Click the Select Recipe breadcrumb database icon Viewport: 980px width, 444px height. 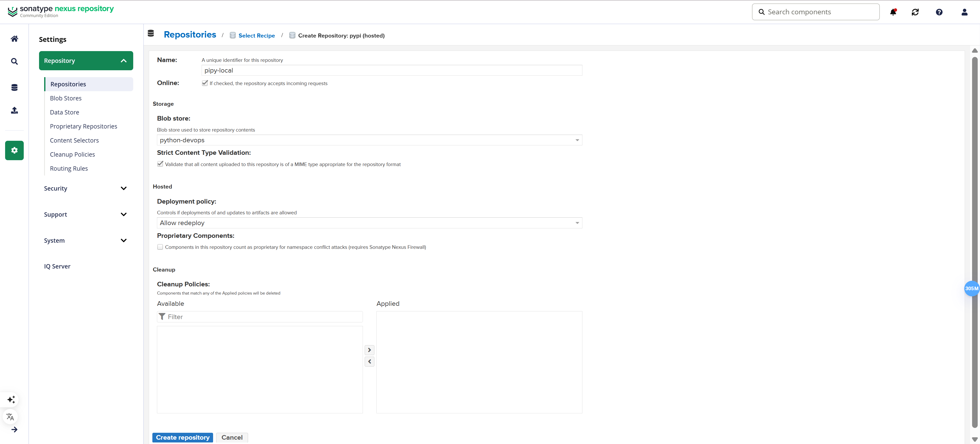(x=233, y=36)
